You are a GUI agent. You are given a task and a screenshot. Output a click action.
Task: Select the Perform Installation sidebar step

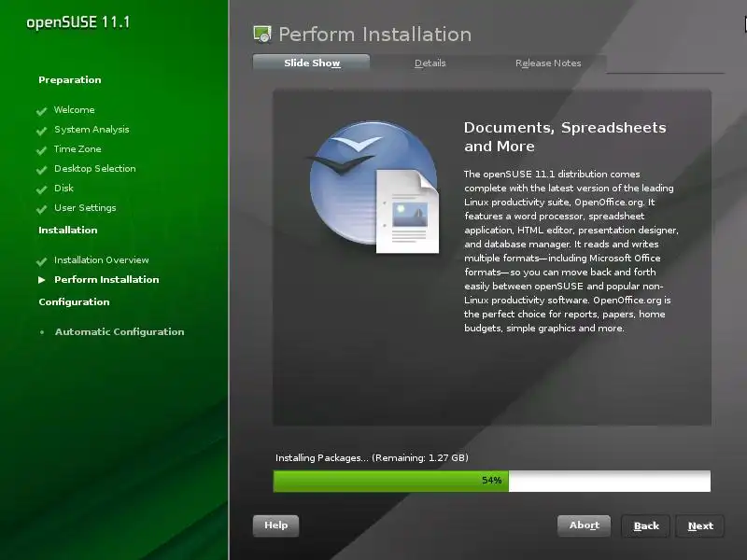click(x=106, y=279)
